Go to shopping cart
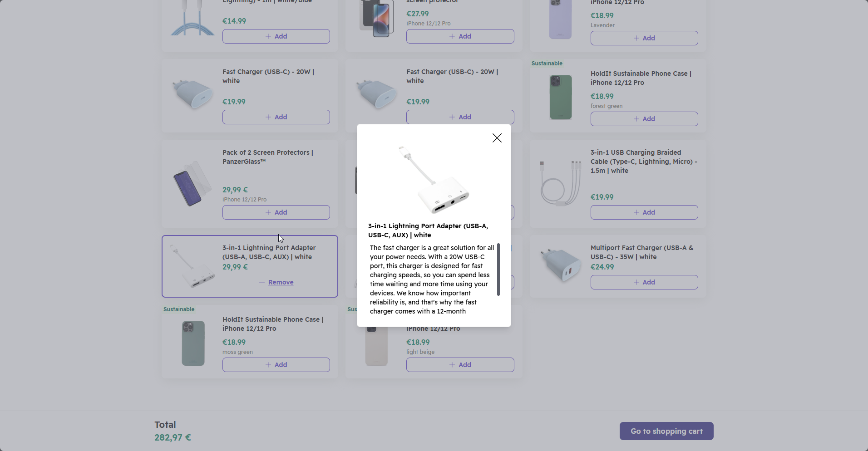 (x=666, y=431)
